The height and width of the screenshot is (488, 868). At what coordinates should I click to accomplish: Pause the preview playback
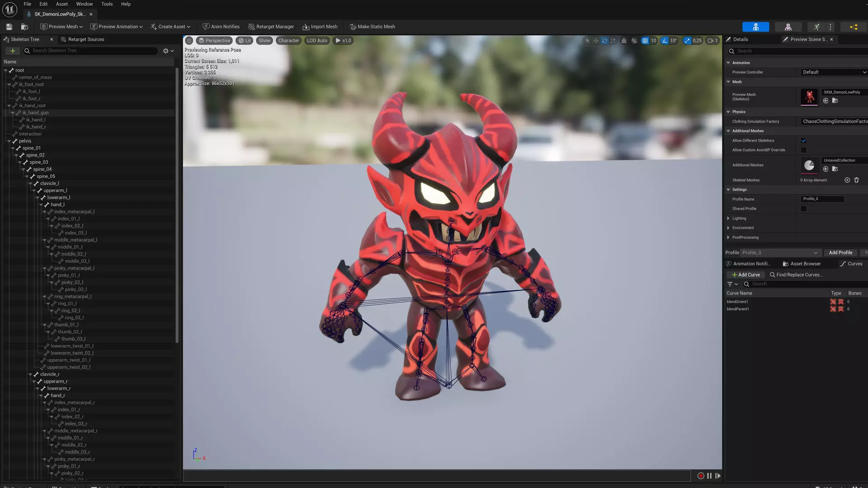709,476
